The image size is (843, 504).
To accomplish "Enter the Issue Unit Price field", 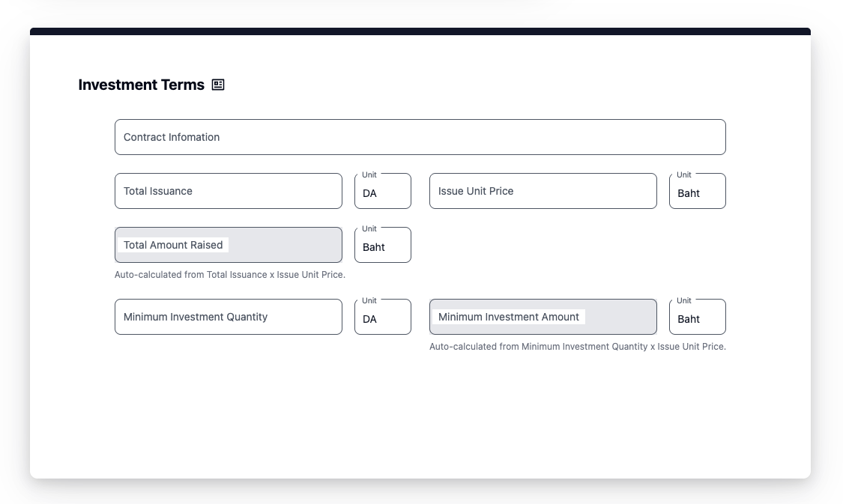I will tap(543, 191).
